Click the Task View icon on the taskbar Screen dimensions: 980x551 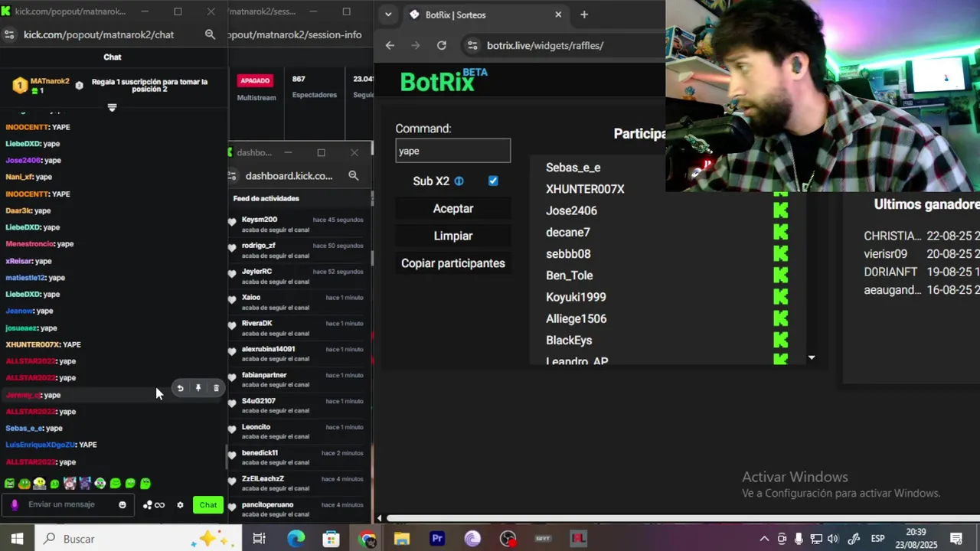tap(259, 539)
